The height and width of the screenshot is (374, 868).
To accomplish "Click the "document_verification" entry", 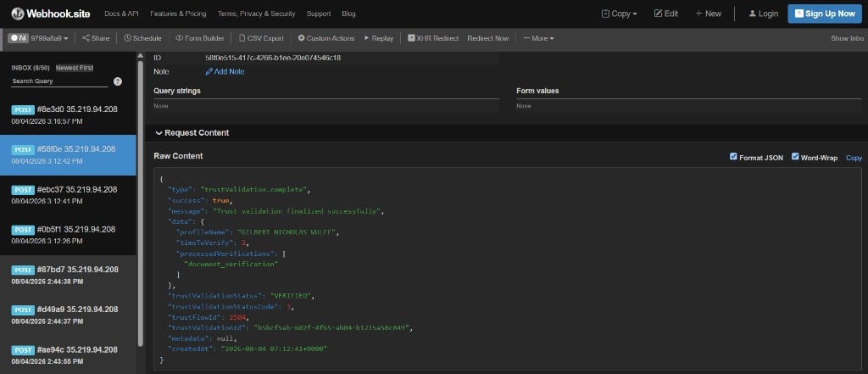I will (x=231, y=265).
